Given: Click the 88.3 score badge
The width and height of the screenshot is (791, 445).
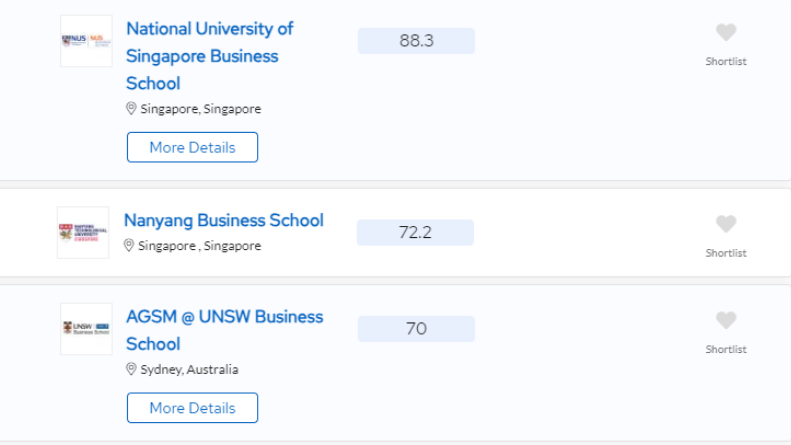Looking at the screenshot, I should (x=416, y=41).
